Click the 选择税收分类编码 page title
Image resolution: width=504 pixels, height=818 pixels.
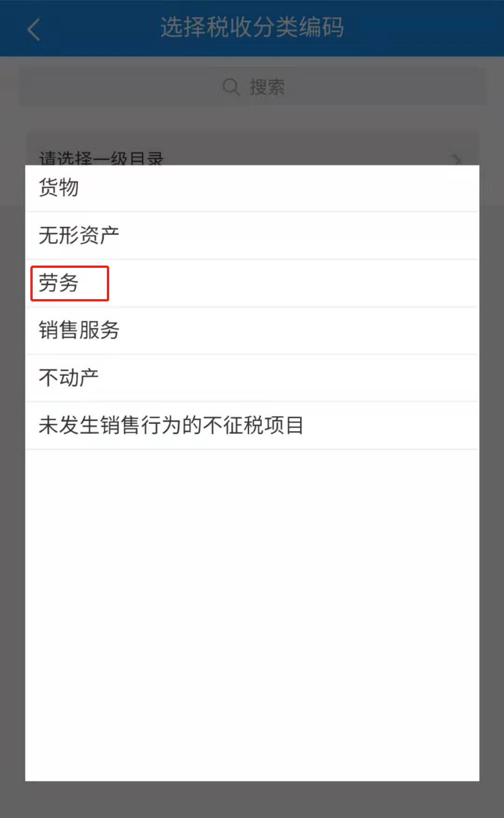point(252,27)
